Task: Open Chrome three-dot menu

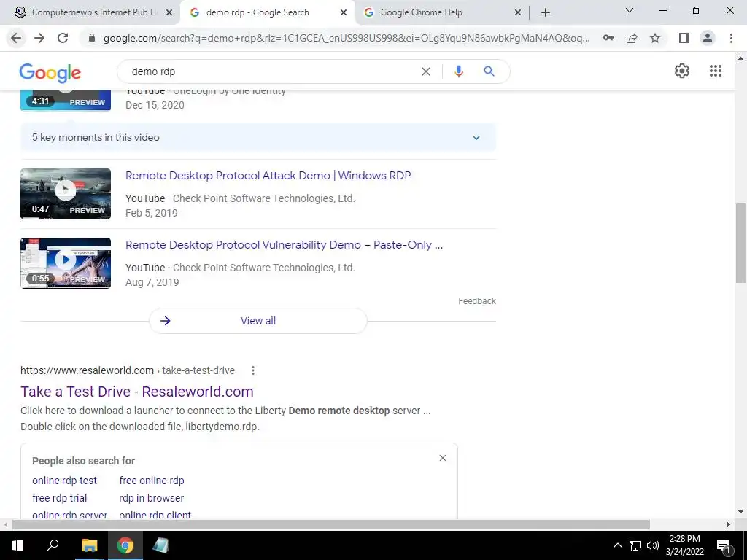Action: click(731, 38)
